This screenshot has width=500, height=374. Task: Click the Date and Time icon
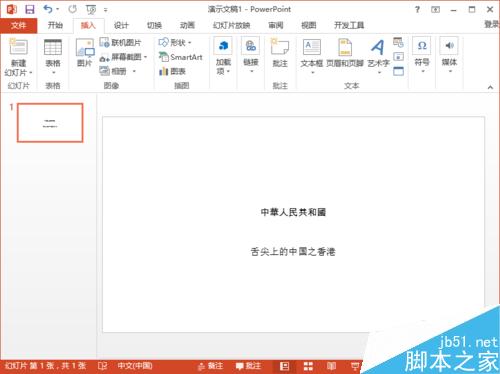pyautogui.click(x=398, y=43)
